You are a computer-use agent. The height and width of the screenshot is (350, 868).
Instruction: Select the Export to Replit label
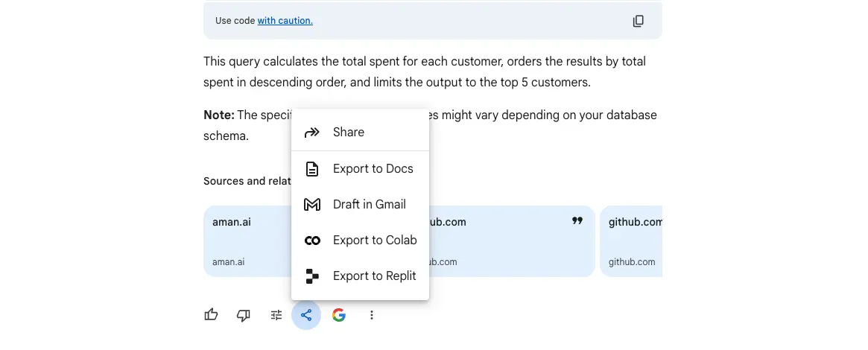coord(374,276)
